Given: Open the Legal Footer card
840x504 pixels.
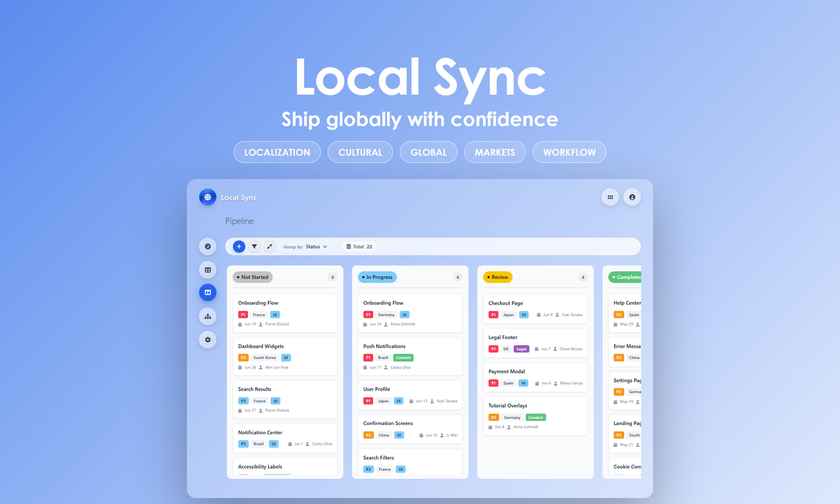Looking at the screenshot, I should pyautogui.click(x=535, y=343).
